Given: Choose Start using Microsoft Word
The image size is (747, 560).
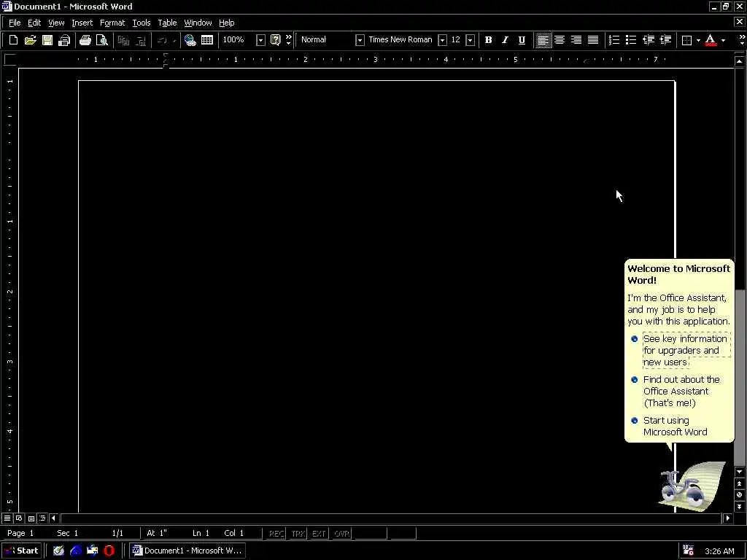Looking at the screenshot, I should click(x=675, y=426).
